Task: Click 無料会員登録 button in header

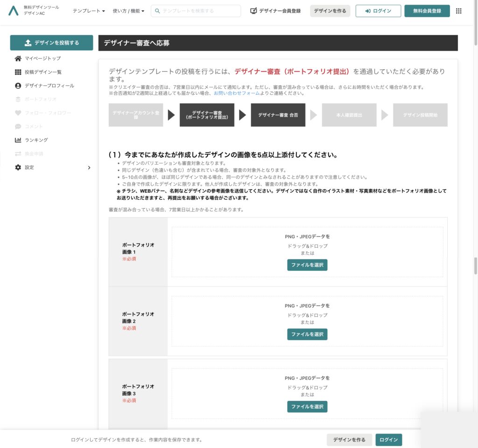Action: (x=427, y=11)
